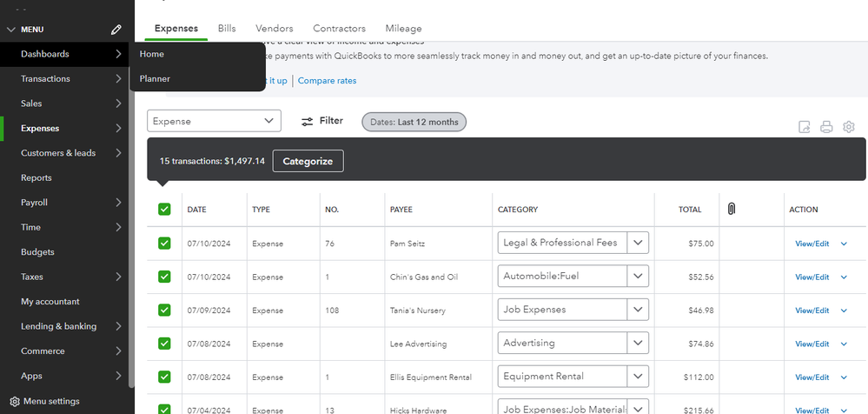
Task: Open Taxes in sidebar menu
Action: 65,277
